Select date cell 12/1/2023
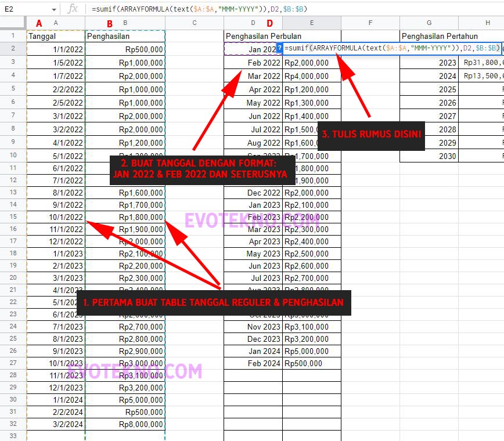This screenshot has height=441, width=504. (x=56, y=388)
